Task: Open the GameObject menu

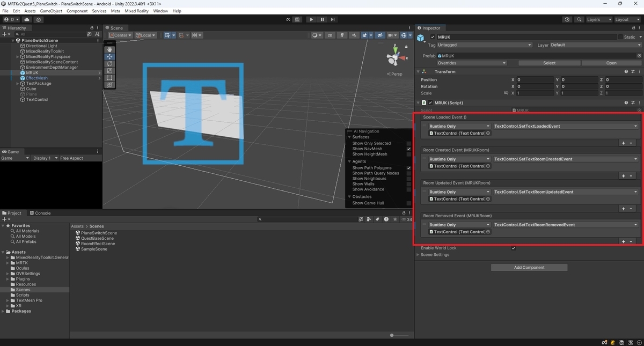Action: point(51,11)
